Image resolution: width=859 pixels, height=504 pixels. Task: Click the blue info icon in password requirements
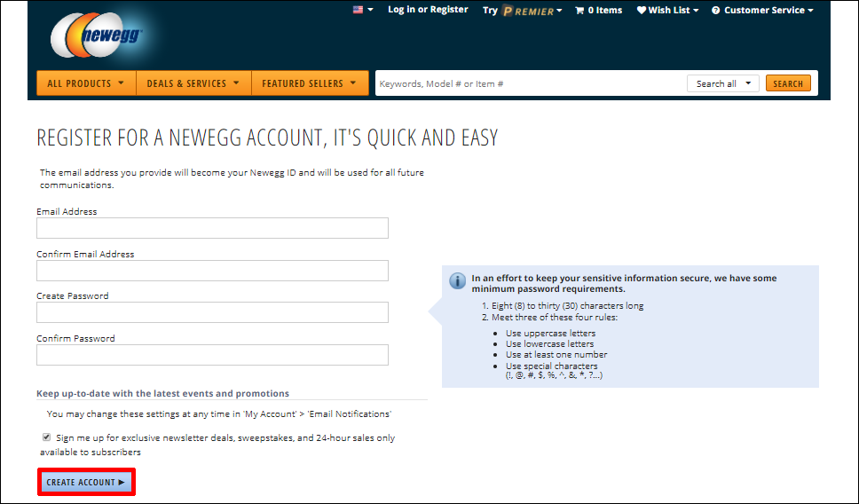457,281
